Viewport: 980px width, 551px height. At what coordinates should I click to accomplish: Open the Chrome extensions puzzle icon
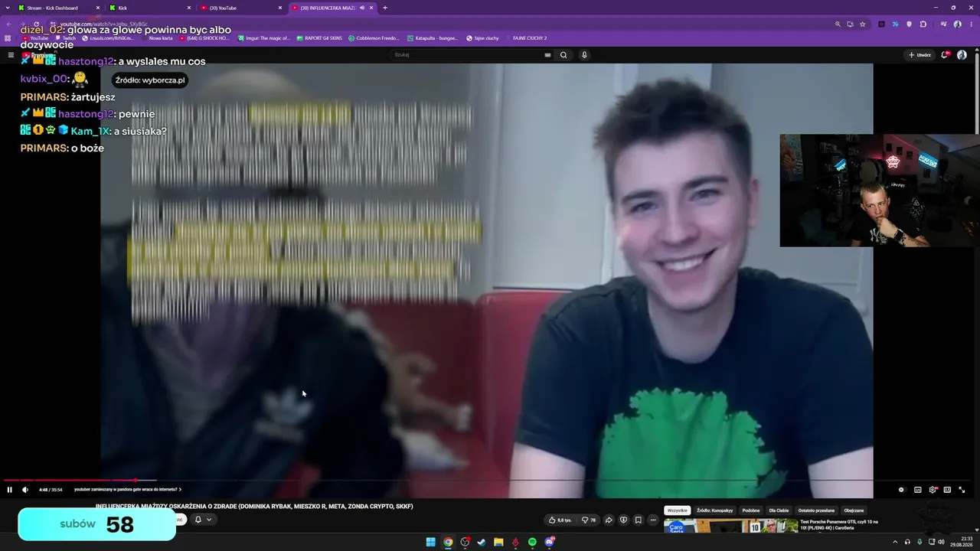click(923, 24)
